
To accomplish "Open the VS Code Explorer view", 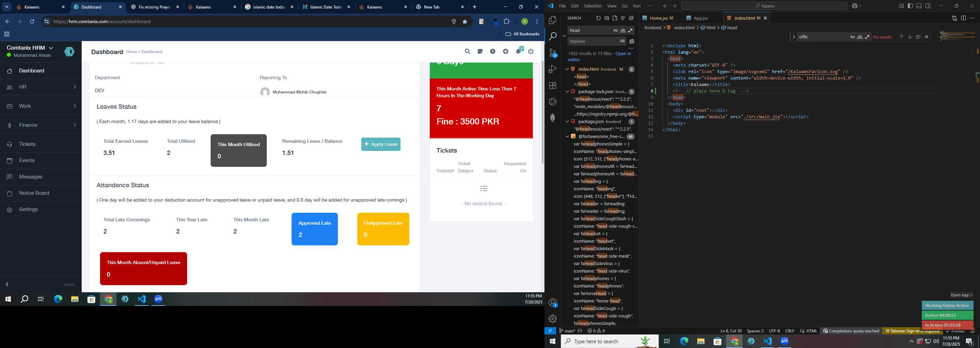I will coord(552,20).
